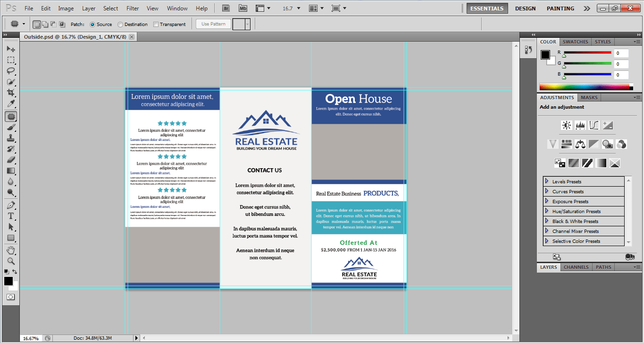Switch to the Design workspace
The image size is (644, 343).
[x=525, y=9]
